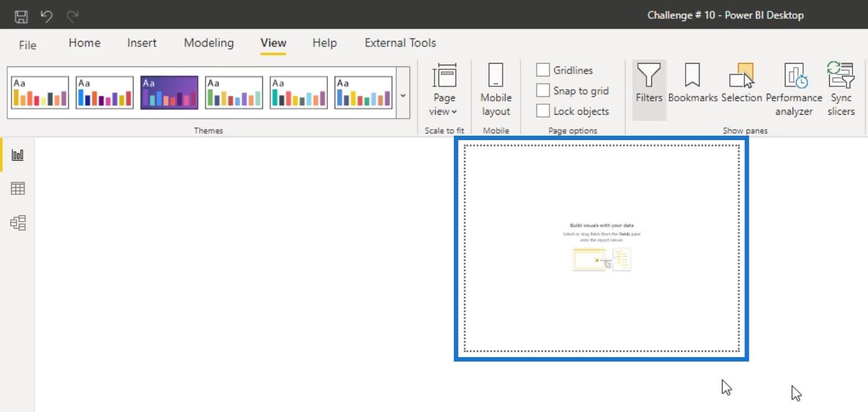The image size is (868, 412).
Task: Apply the first theme with yellow-orange bars
Action: click(40, 92)
